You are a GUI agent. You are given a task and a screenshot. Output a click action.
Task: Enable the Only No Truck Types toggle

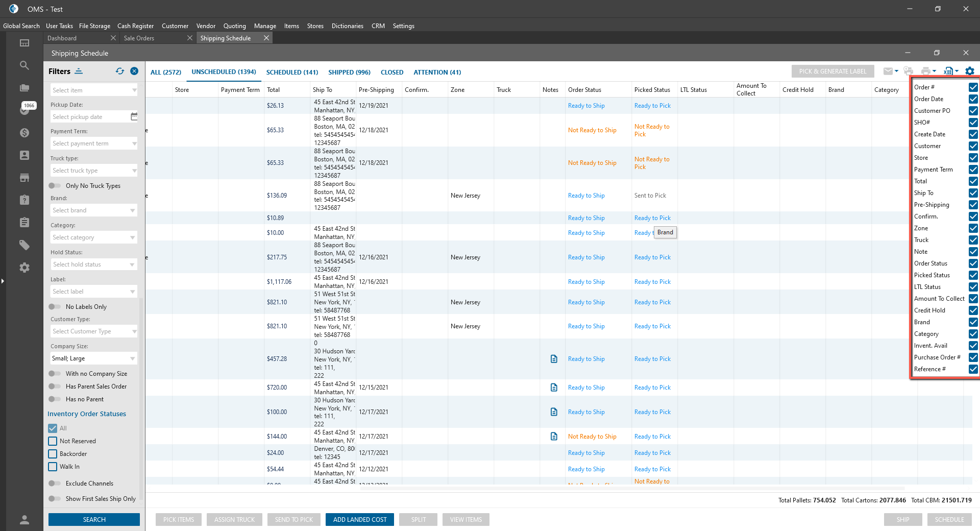pos(55,186)
